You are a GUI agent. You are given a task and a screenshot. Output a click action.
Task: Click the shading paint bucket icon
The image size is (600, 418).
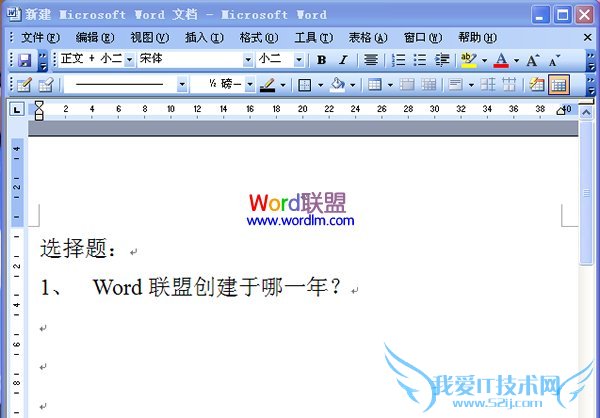[x=337, y=85]
